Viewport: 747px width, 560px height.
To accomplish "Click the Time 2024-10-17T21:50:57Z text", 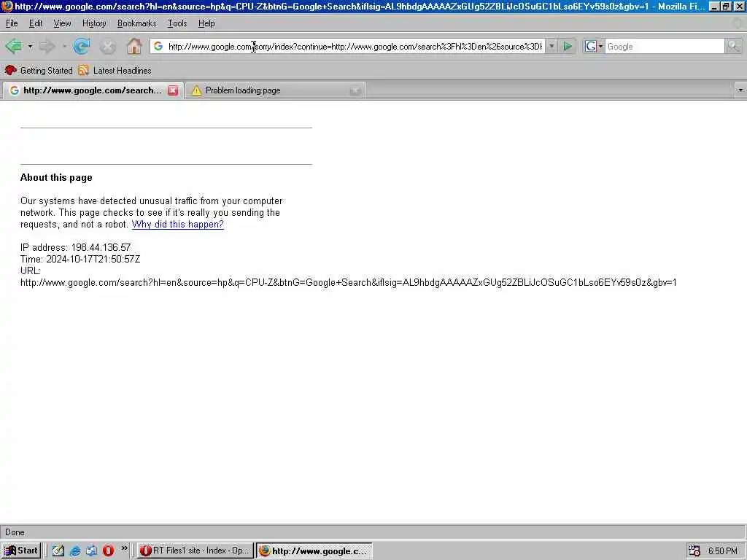I will 80,259.
